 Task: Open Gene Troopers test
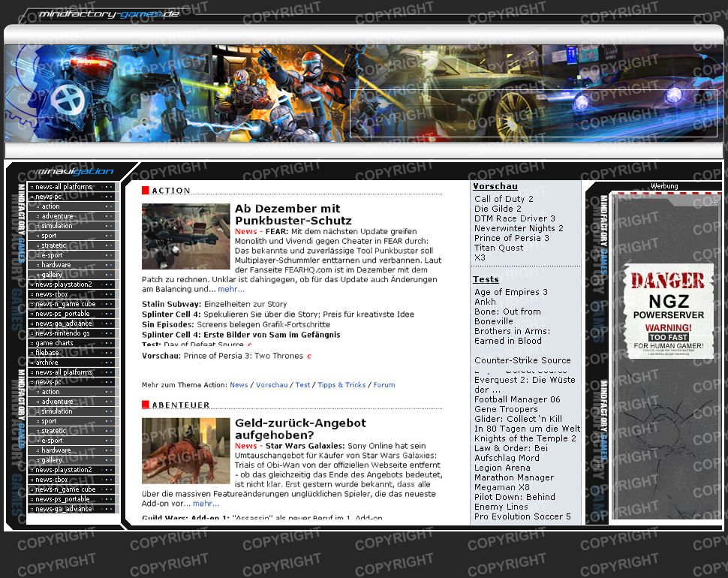[506, 409]
